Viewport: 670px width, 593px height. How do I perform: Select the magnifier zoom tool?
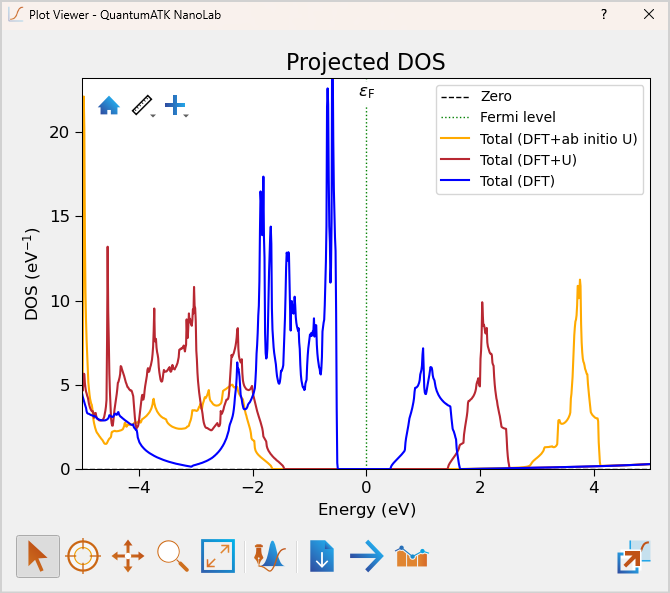click(172, 556)
